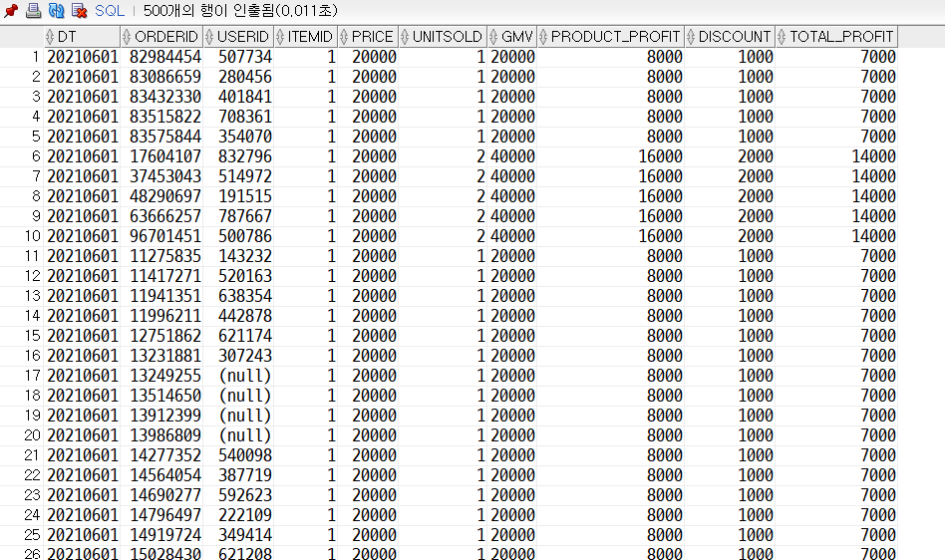Select row number 10 header
The height and width of the screenshot is (560, 945).
coord(22,235)
